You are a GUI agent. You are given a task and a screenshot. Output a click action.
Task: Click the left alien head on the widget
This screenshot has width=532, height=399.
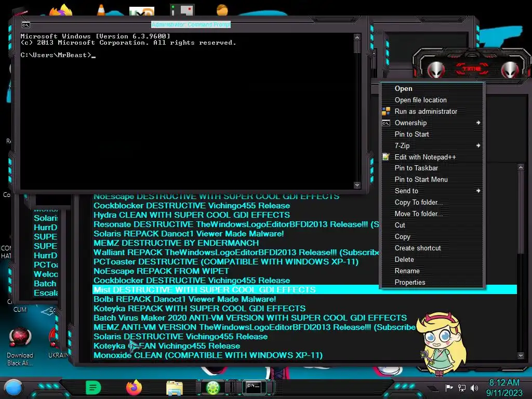tap(436, 70)
